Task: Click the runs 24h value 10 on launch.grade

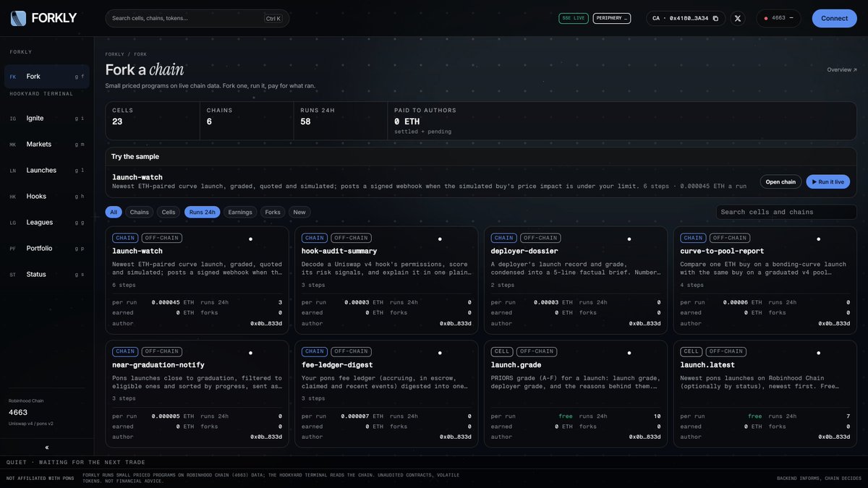Action: pyautogui.click(x=657, y=416)
